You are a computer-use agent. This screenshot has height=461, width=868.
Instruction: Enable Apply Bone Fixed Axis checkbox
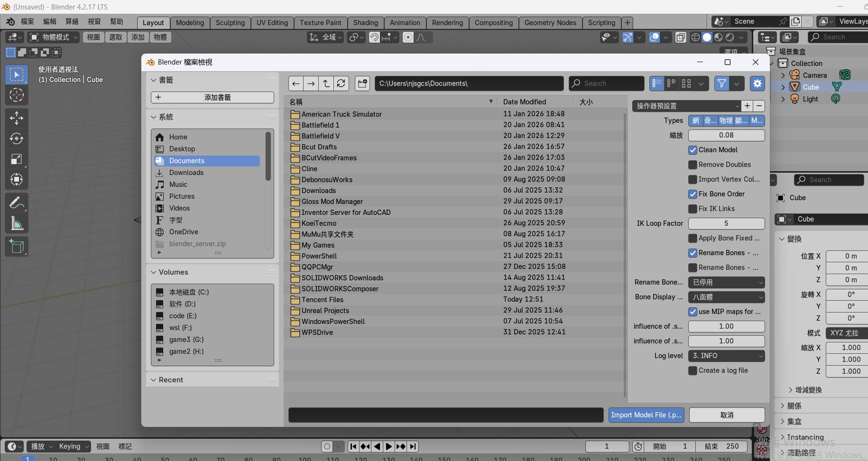click(x=693, y=239)
